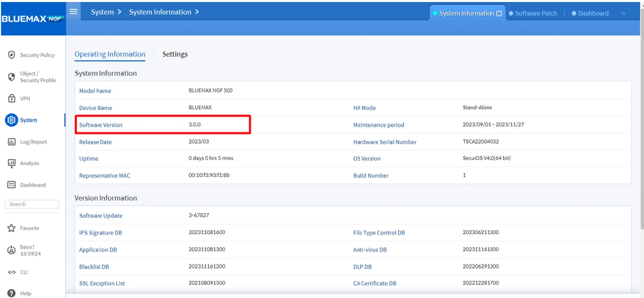644x298 pixels.
Task: Toggle the hamburger menu icon
Action: point(73,12)
